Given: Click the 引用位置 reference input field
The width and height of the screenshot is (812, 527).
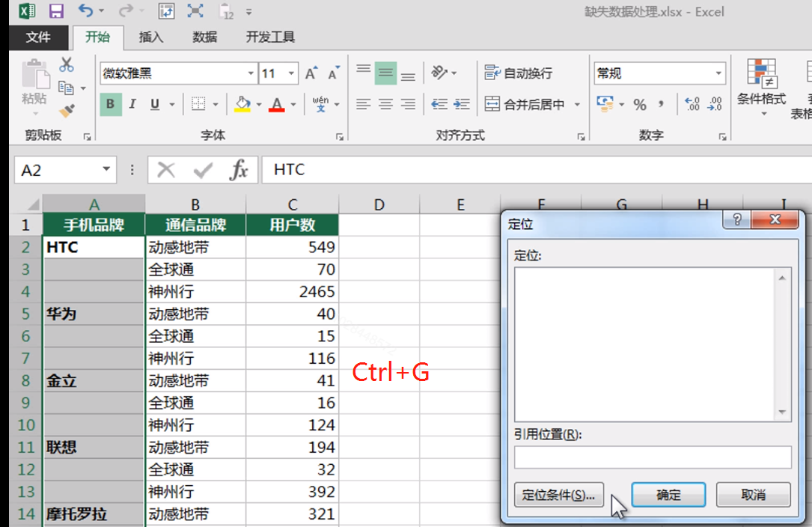Looking at the screenshot, I should click(x=653, y=457).
